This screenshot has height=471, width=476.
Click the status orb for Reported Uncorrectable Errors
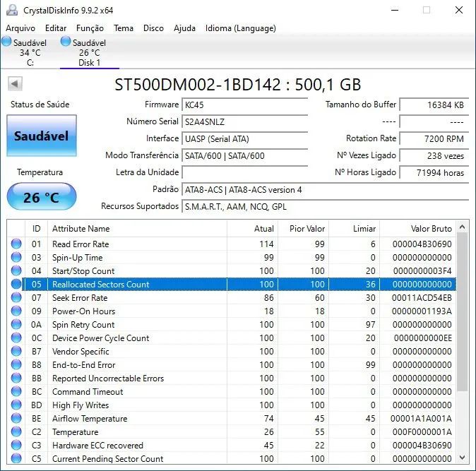point(16,378)
